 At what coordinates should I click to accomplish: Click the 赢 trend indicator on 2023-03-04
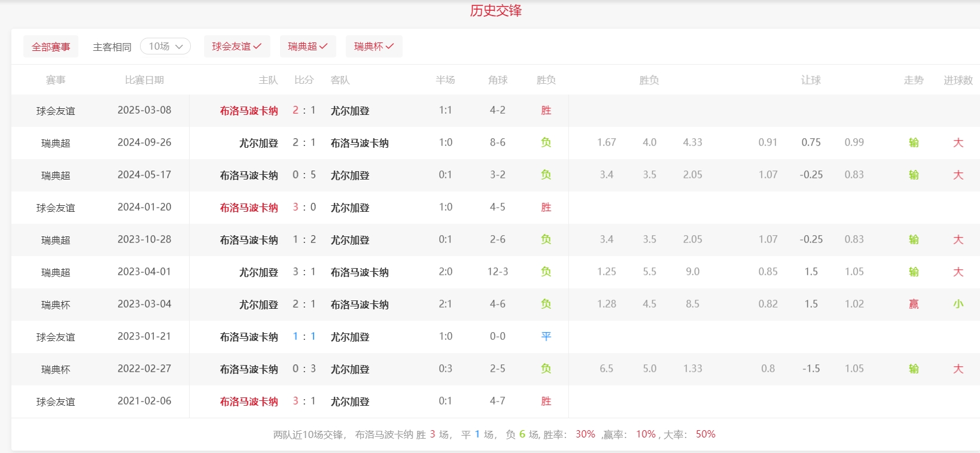[x=914, y=304]
